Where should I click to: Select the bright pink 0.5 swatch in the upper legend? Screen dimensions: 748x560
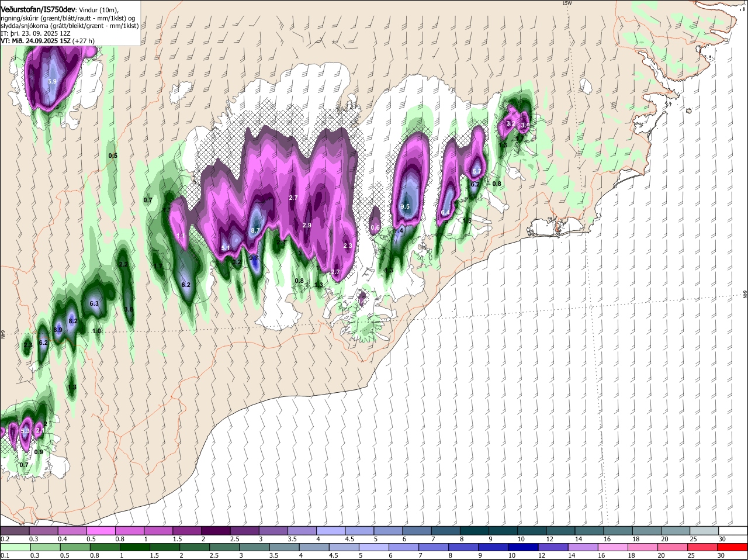pyautogui.click(x=101, y=531)
